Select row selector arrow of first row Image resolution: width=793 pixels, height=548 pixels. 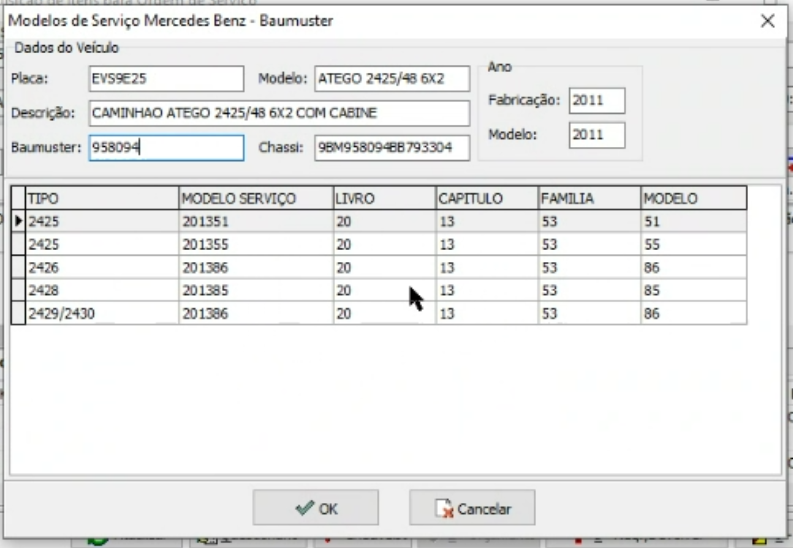tap(18, 221)
